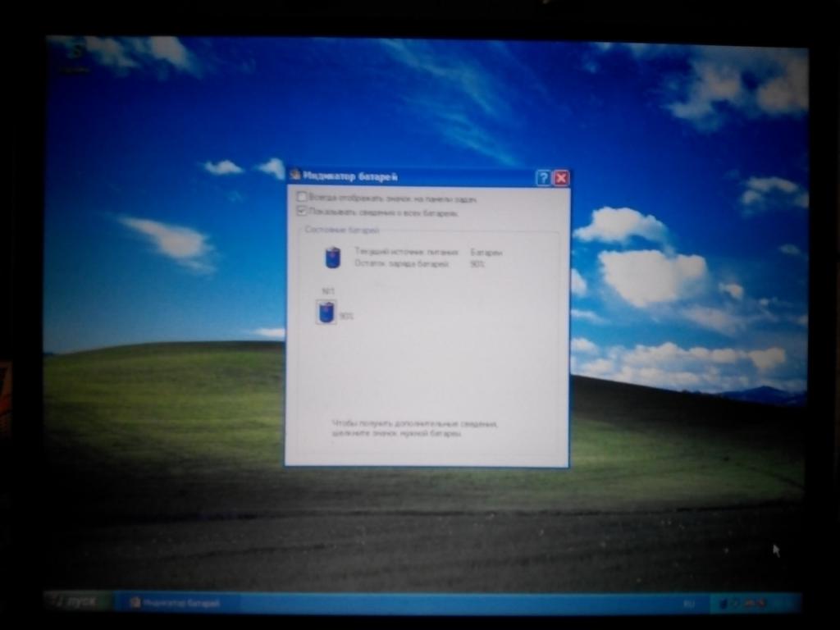Click the small icon in dialog title bar
The height and width of the screenshot is (630, 840).
click(x=294, y=176)
